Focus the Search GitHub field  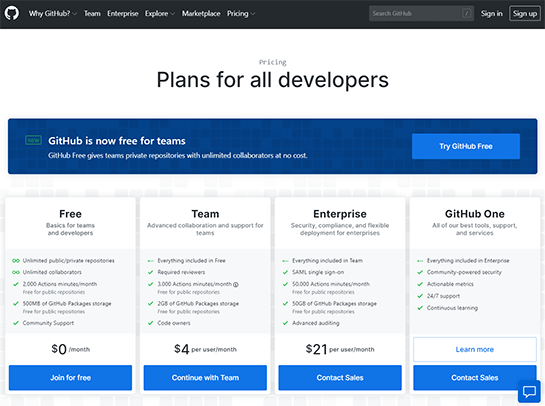(421, 14)
